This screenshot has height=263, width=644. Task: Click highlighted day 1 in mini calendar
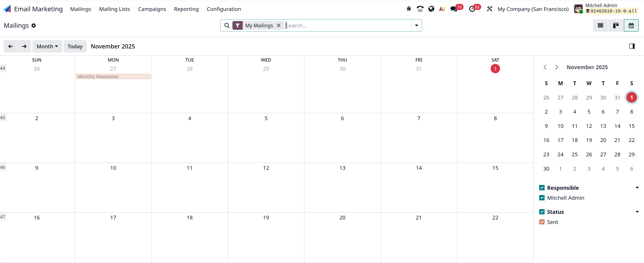click(x=632, y=97)
